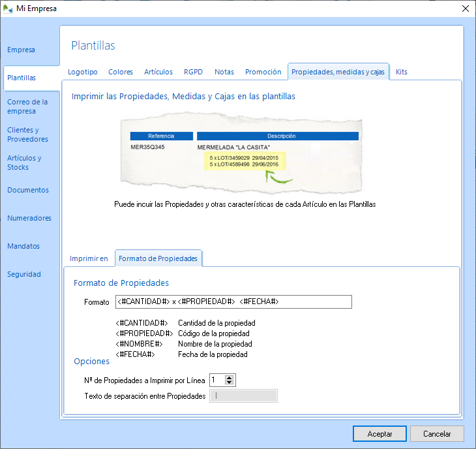Click 'Imprimir las Propiedades, Medidas y Cajas' heading
476x449 pixels.
[183, 97]
